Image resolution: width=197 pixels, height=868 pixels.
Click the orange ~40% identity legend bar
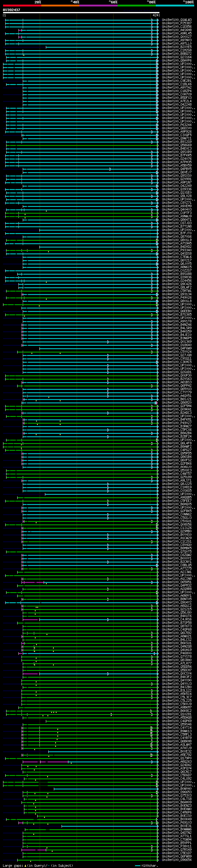coord(60,6)
